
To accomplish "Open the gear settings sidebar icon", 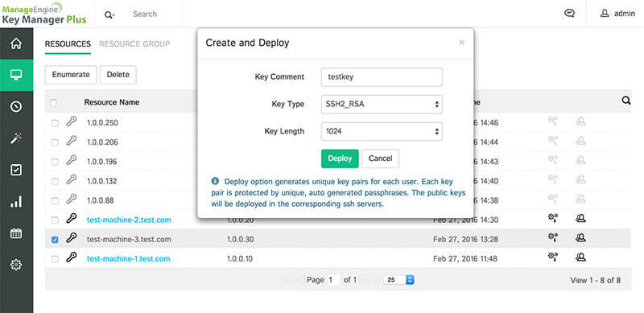I will [x=16, y=265].
